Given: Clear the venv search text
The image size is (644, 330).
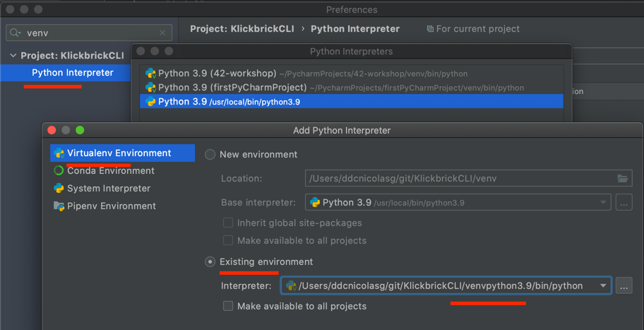Looking at the screenshot, I should coord(163,33).
